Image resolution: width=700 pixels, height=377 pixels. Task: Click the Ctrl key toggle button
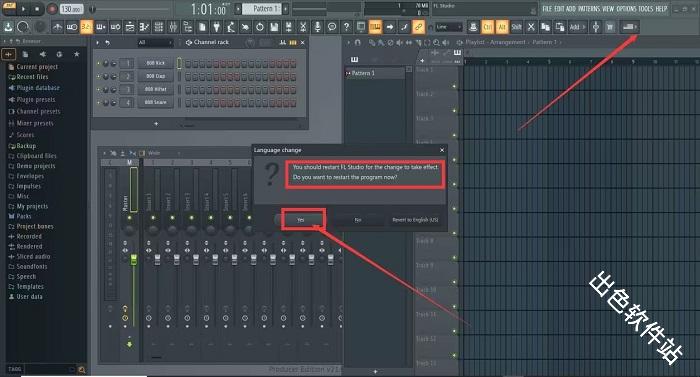488,27
